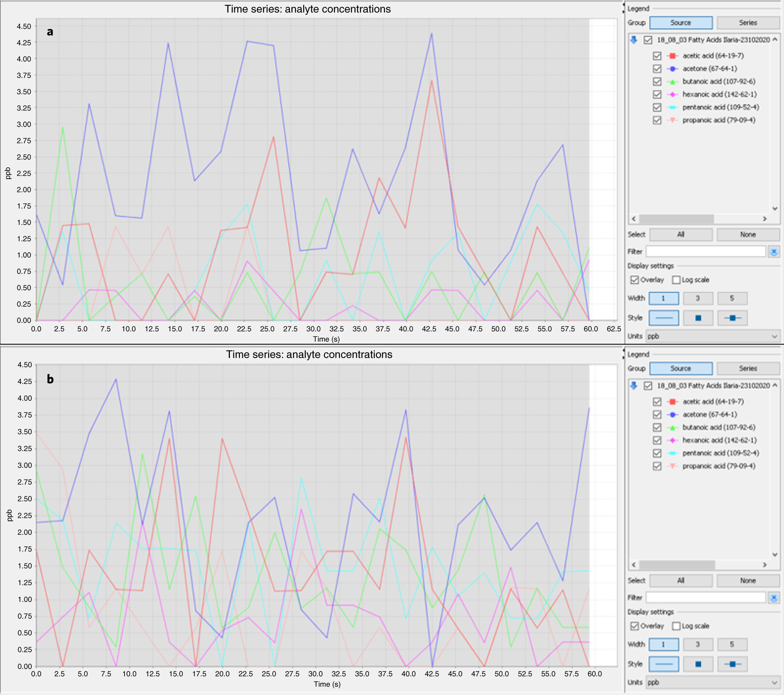Image resolution: width=784 pixels, height=695 pixels.
Task: Enable Log scale in bottom panel
Action: point(676,626)
